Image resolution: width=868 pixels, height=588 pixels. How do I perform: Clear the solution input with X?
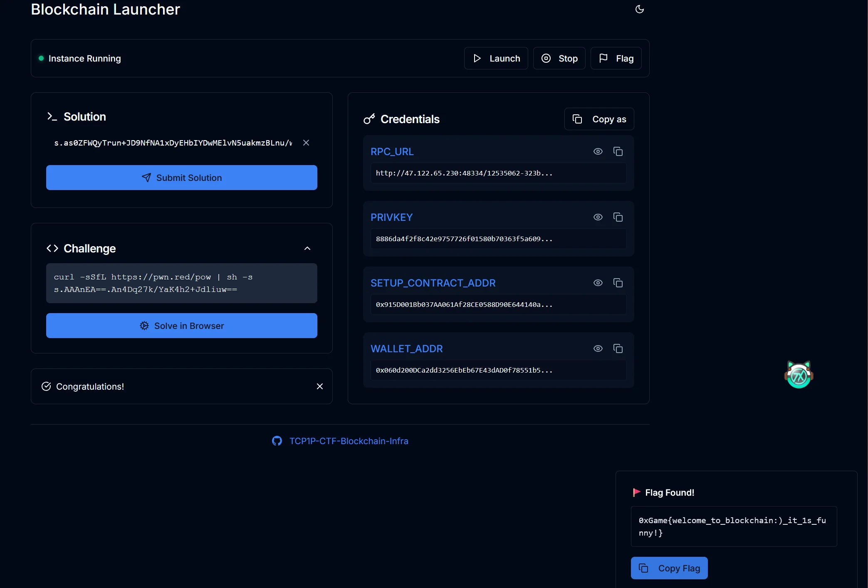306,143
